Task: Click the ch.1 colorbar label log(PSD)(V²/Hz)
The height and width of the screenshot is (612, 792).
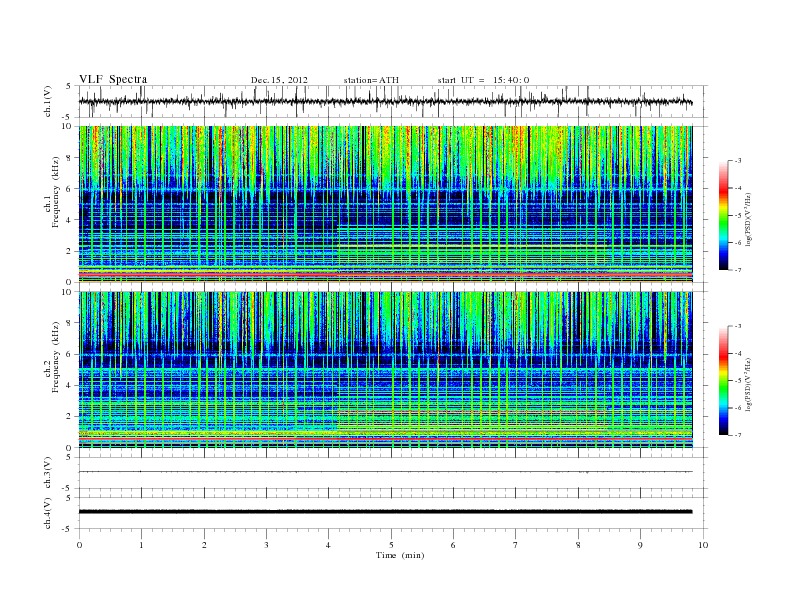Action: 750,219
